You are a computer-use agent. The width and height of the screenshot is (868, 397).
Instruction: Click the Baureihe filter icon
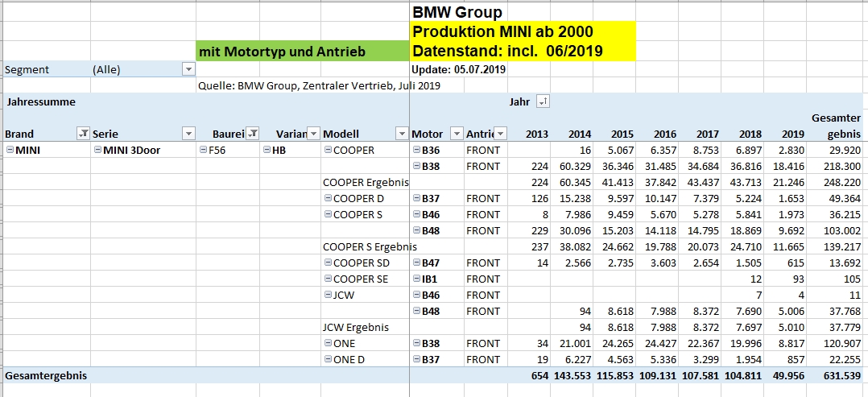[x=253, y=134]
